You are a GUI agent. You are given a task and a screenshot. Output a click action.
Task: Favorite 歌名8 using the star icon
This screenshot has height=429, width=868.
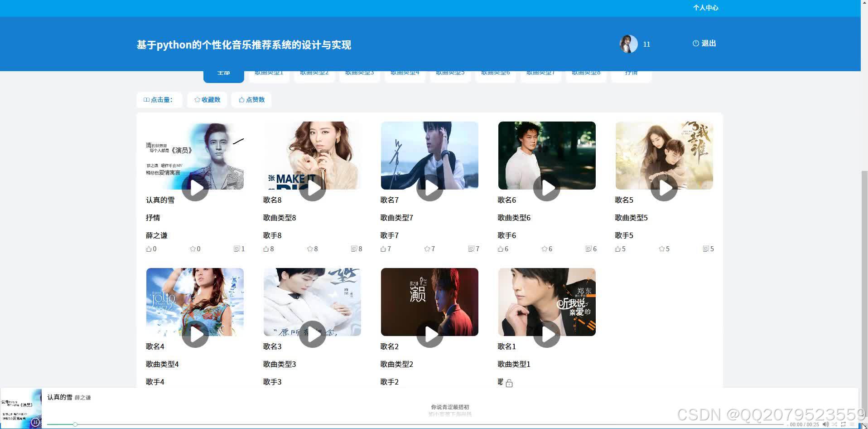(310, 249)
